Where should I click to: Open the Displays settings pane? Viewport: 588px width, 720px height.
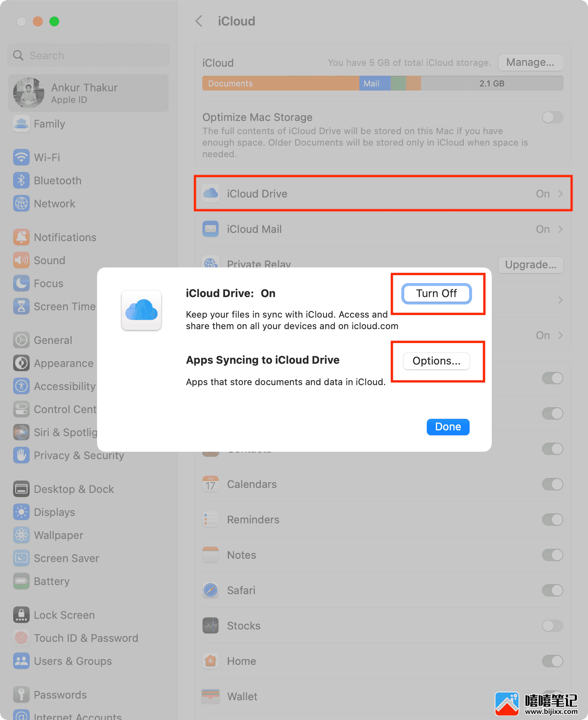(x=88, y=512)
